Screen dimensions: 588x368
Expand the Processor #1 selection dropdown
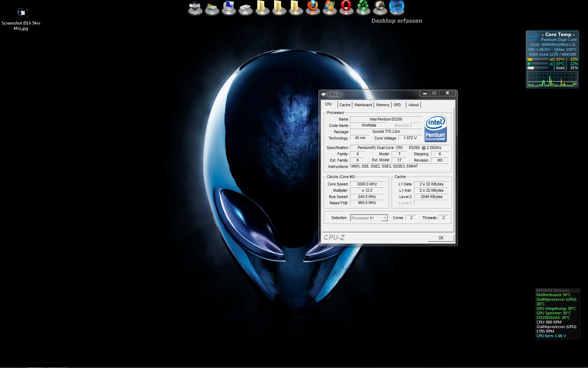[x=384, y=218]
